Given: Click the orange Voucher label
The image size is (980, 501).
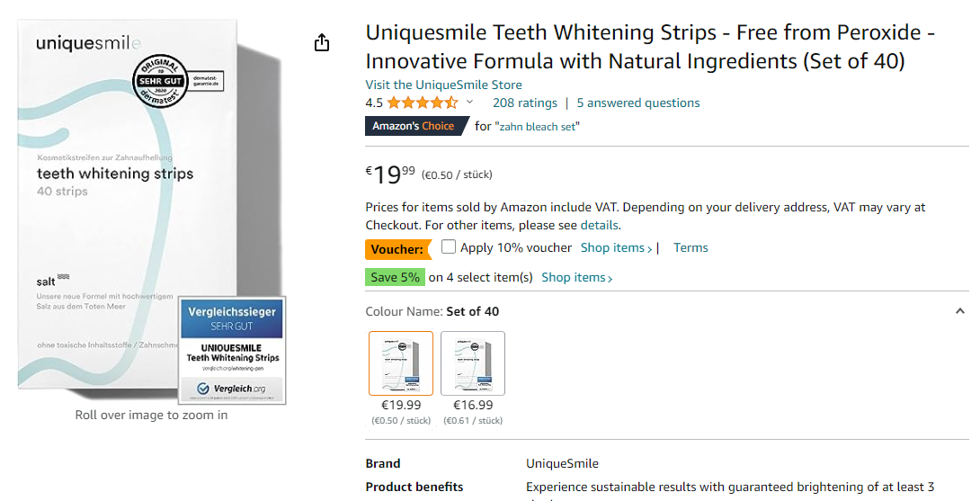Looking at the screenshot, I should (396, 248).
